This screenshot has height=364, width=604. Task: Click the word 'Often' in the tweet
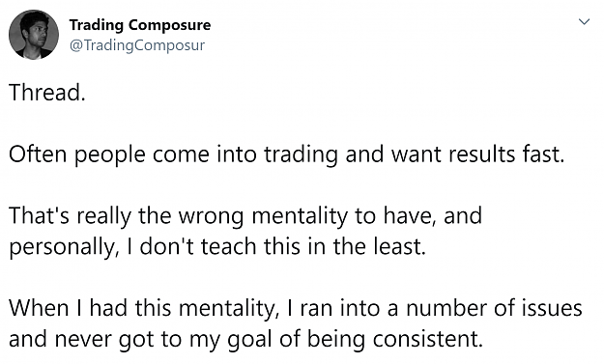click(x=38, y=154)
